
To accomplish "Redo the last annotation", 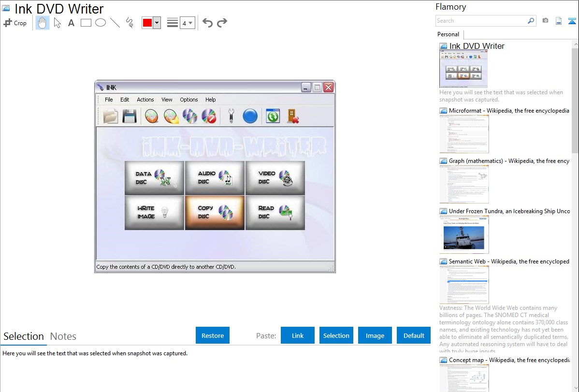I will (x=222, y=23).
